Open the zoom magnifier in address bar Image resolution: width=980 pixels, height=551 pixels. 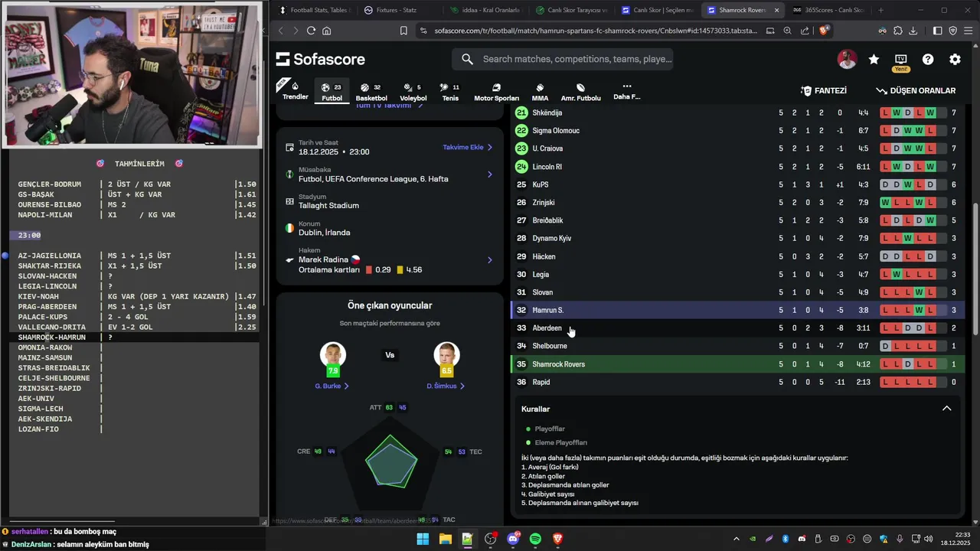tap(787, 31)
